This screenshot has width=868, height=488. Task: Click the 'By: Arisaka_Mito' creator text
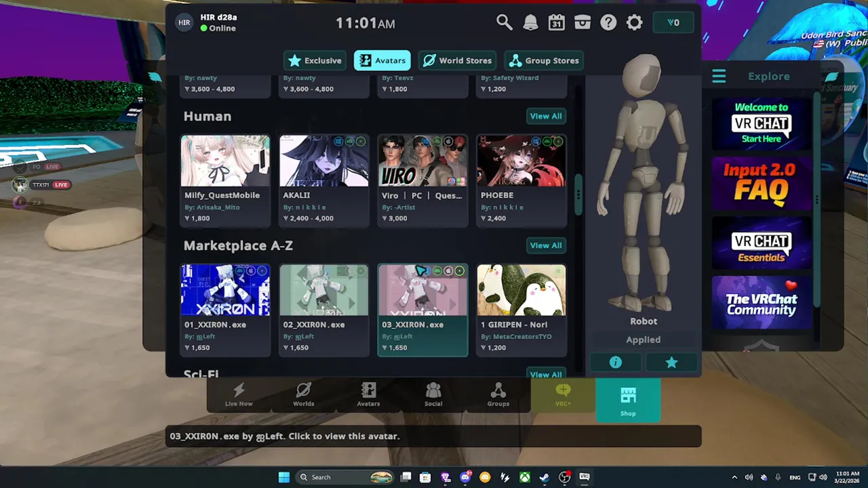(x=212, y=207)
